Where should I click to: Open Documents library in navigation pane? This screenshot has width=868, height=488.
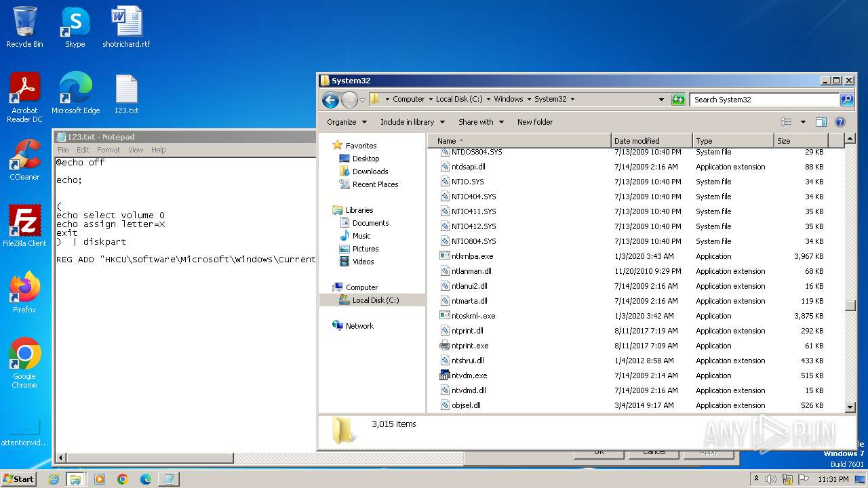pyautogui.click(x=370, y=223)
